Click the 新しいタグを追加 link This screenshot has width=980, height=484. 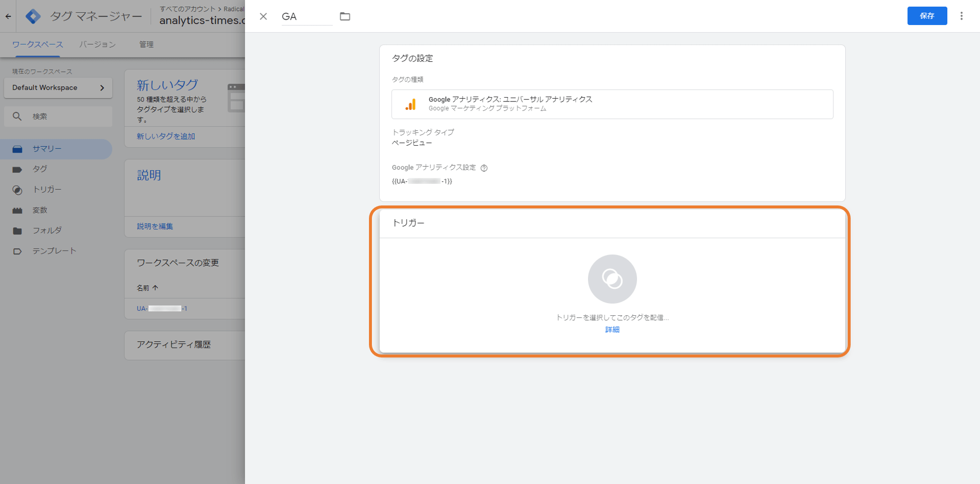(166, 136)
